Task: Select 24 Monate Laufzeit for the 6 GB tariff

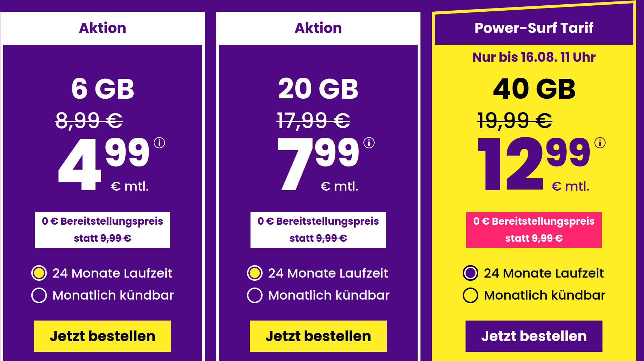Action: coord(40,273)
